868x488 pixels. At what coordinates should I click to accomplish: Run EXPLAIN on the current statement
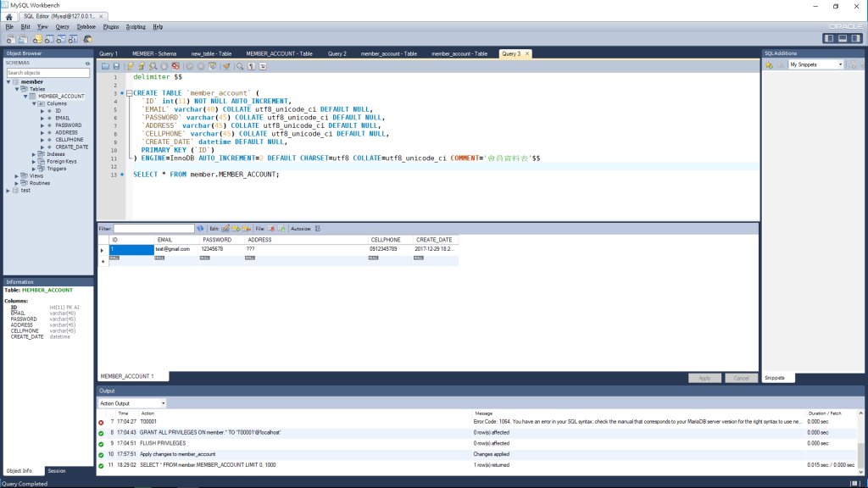tap(153, 66)
